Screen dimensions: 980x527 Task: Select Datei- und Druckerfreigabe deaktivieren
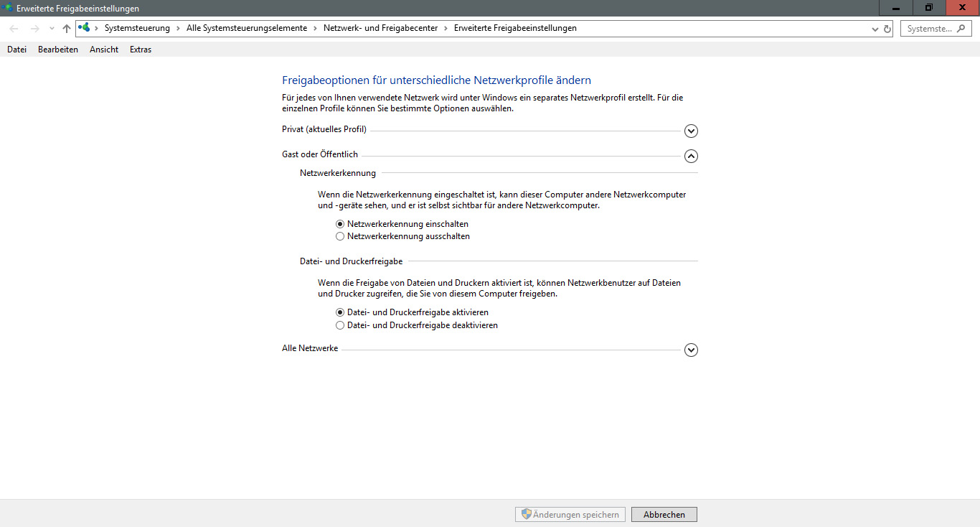(x=417, y=325)
